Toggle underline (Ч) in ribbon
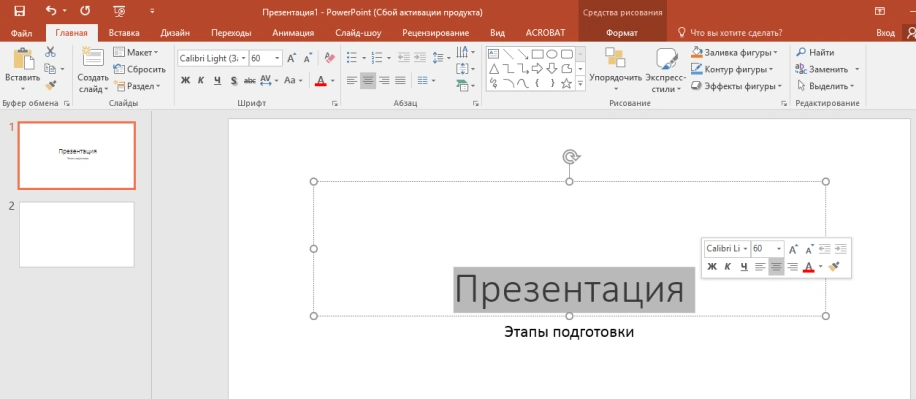The height and width of the screenshot is (399, 916). (217, 81)
